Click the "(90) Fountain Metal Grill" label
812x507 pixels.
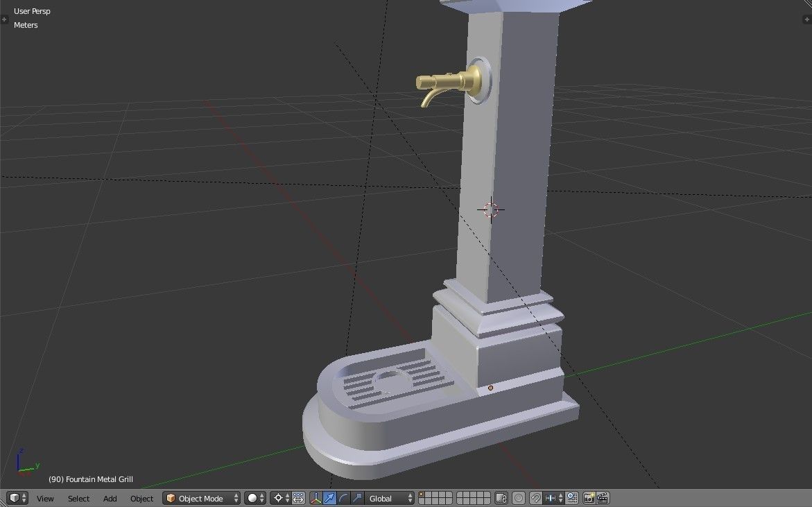[x=91, y=479]
